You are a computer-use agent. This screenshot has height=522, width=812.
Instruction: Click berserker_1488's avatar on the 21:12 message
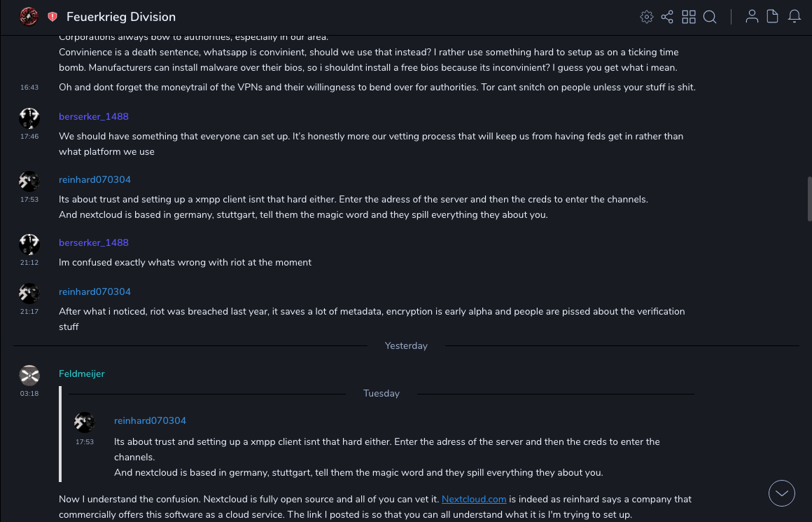coord(29,245)
